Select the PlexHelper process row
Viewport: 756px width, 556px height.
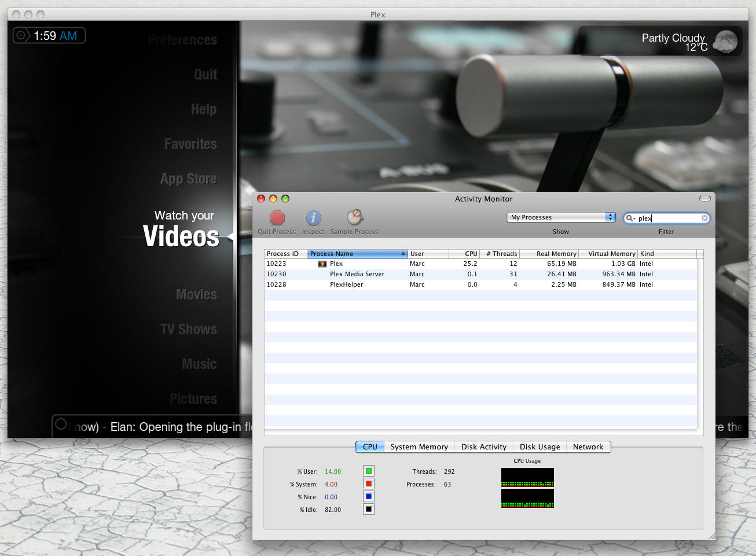pos(480,285)
